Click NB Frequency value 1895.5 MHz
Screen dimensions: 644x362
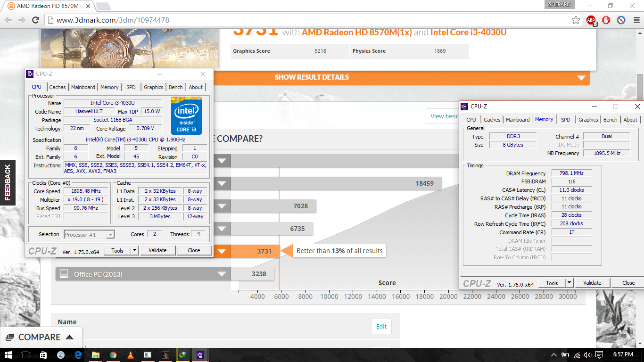click(607, 153)
